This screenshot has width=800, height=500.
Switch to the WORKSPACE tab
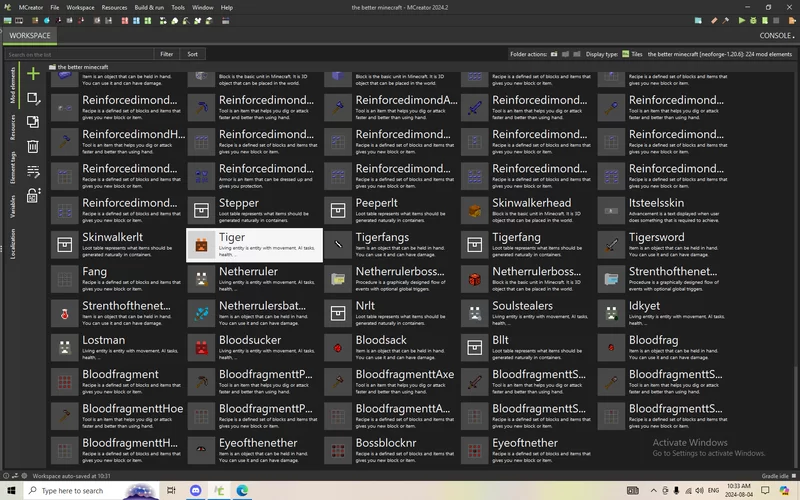pyautogui.click(x=30, y=36)
